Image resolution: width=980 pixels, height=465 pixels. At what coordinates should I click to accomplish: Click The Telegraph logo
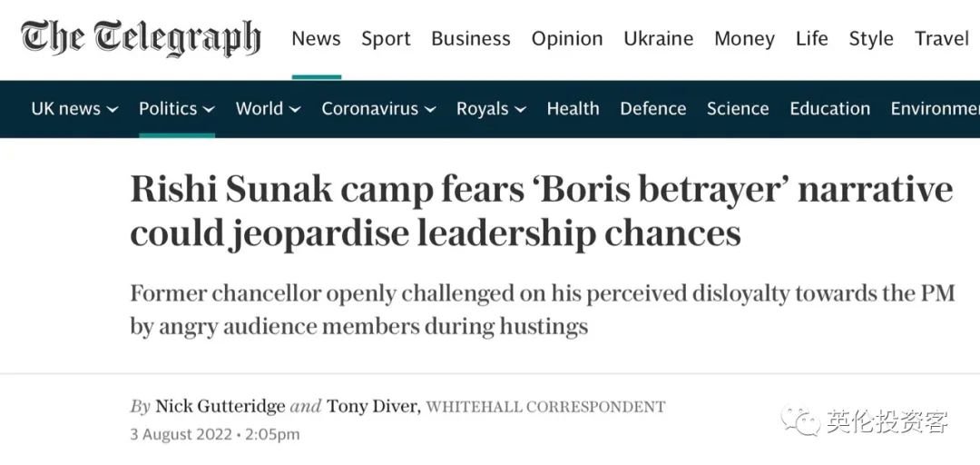point(141,38)
